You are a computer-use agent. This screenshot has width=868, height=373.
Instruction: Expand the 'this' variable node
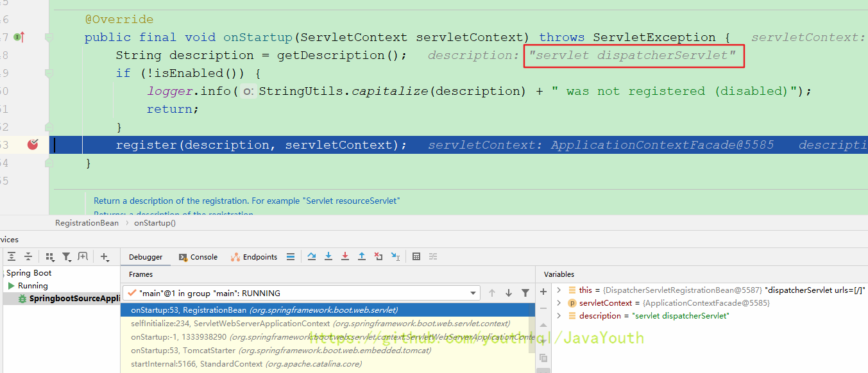coord(559,290)
